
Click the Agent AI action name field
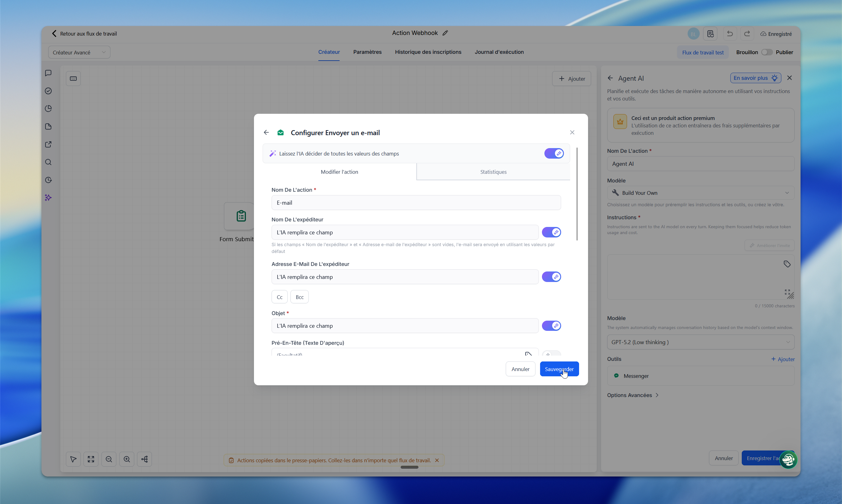[x=700, y=164]
